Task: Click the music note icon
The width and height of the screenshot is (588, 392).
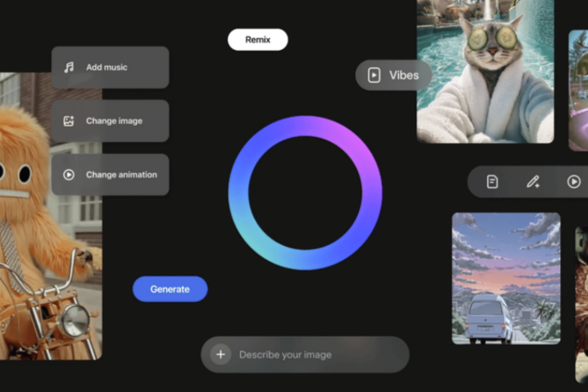Action: click(69, 67)
